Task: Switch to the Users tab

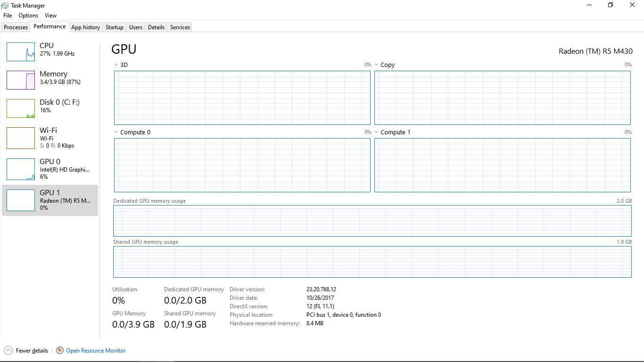Action: (136, 27)
